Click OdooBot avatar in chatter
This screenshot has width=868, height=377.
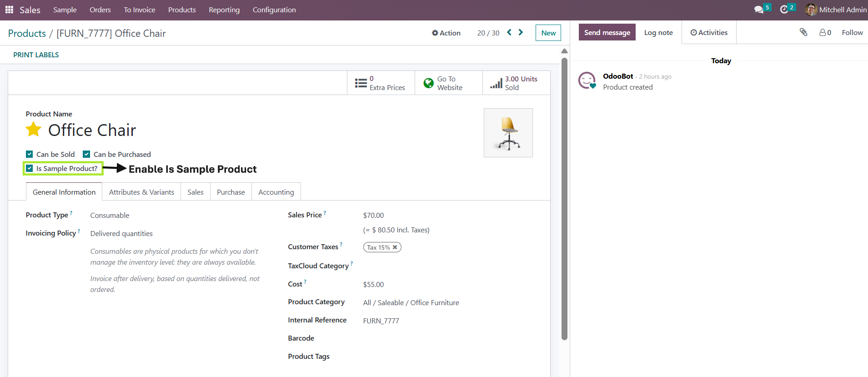tap(587, 80)
